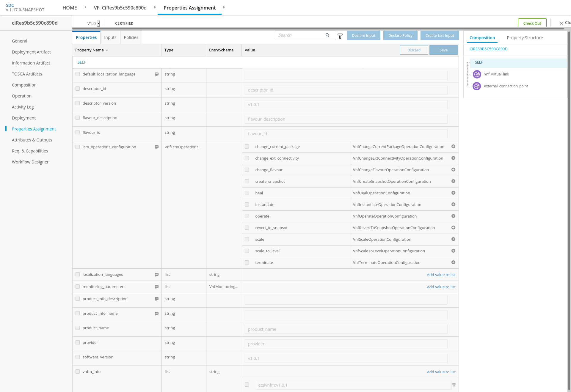Expand create_snapshot plus icon
Viewport: 571px width, 392px height.
[x=453, y=181]
